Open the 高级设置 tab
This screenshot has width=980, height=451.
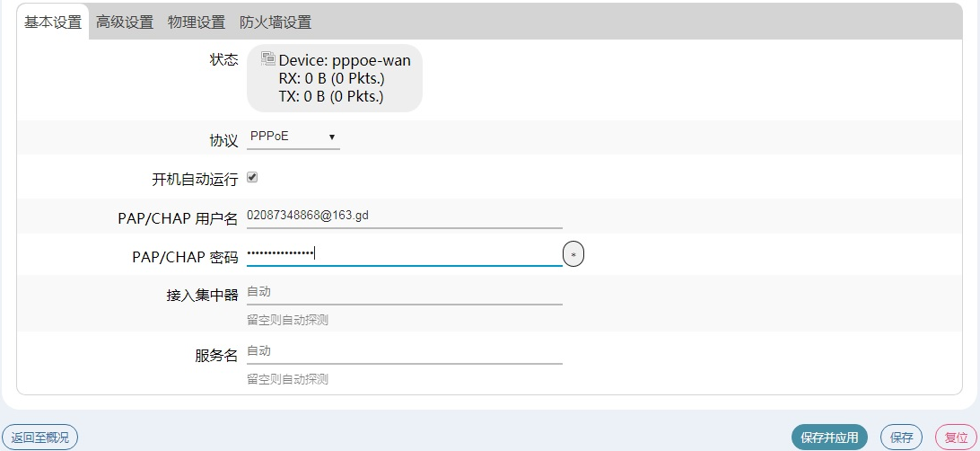125,22
